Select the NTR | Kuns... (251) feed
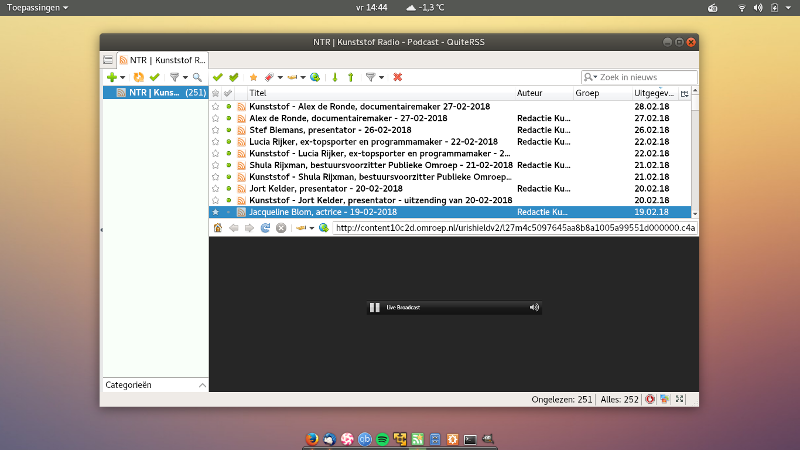 155,92
